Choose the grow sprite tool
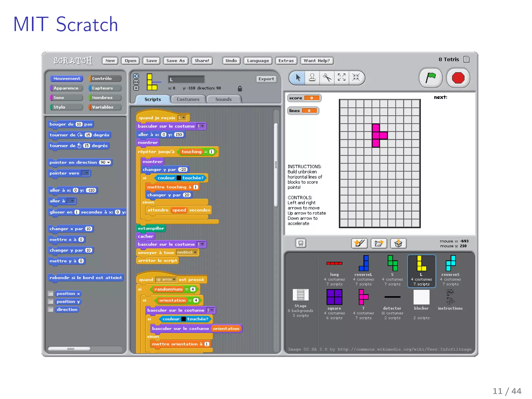Screen dimensions: 532x399 coord(341,77)
